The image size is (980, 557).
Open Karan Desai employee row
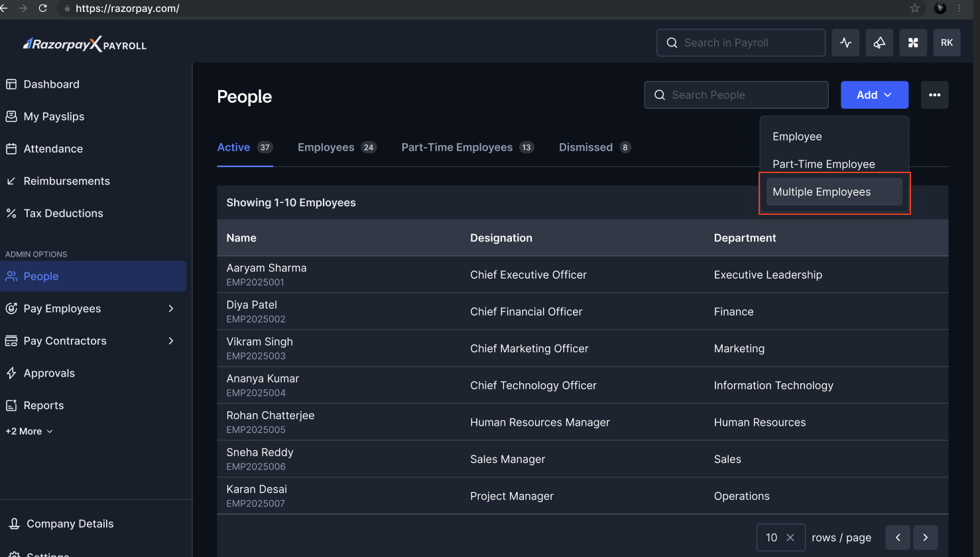pyautogui.click(x=582, y=496)
